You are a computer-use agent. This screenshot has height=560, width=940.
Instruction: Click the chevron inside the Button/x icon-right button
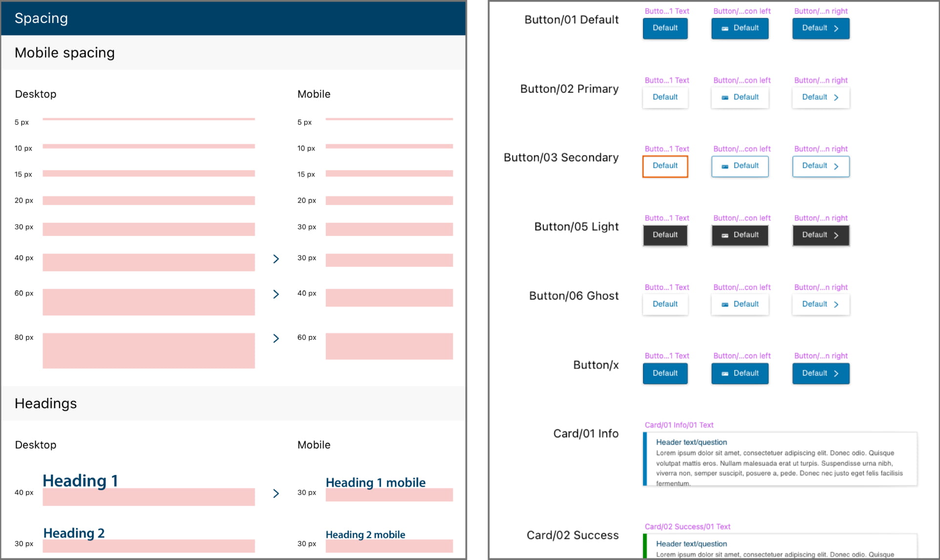tap(836, 373)
